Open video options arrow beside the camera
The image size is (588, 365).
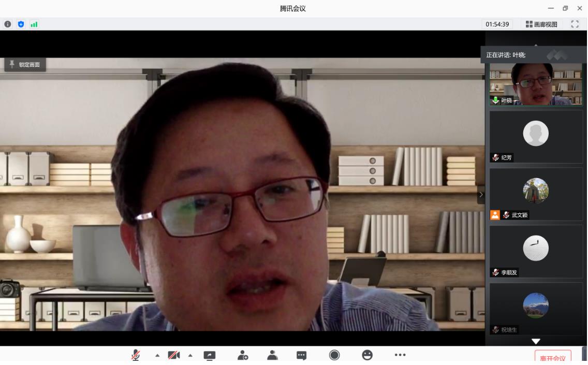tap(190, 356)
